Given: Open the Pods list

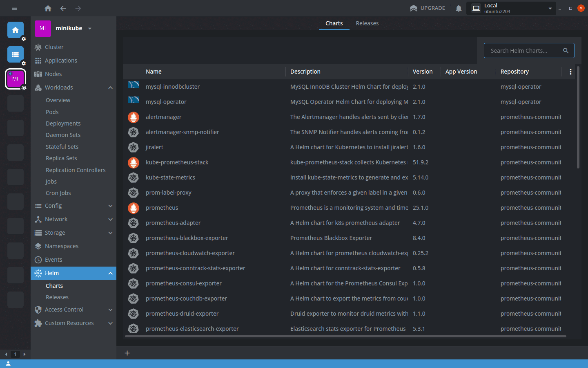Looking at the screenshot, I should tap(52, 112).
